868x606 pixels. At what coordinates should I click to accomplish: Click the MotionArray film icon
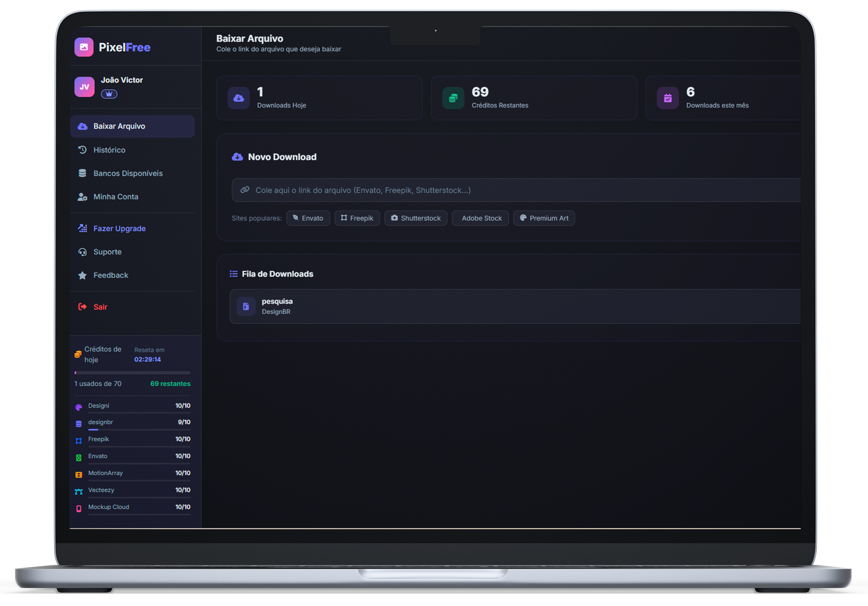79,475
